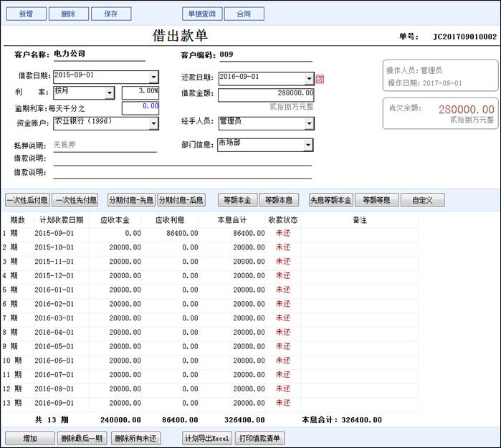Viewport: 501px width, 448px height.
Task: Expand the 还款日期 date dropdown
Action: pos(309,79)
